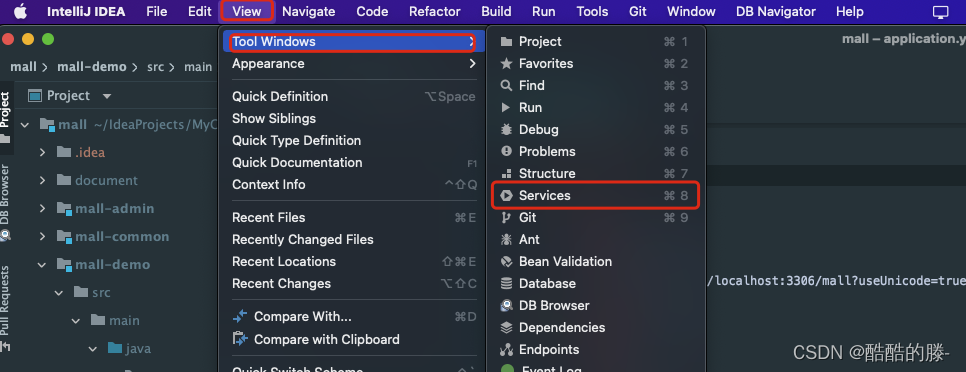
Task: Open the Structure tool window
Action: click(x=596, y=174)
